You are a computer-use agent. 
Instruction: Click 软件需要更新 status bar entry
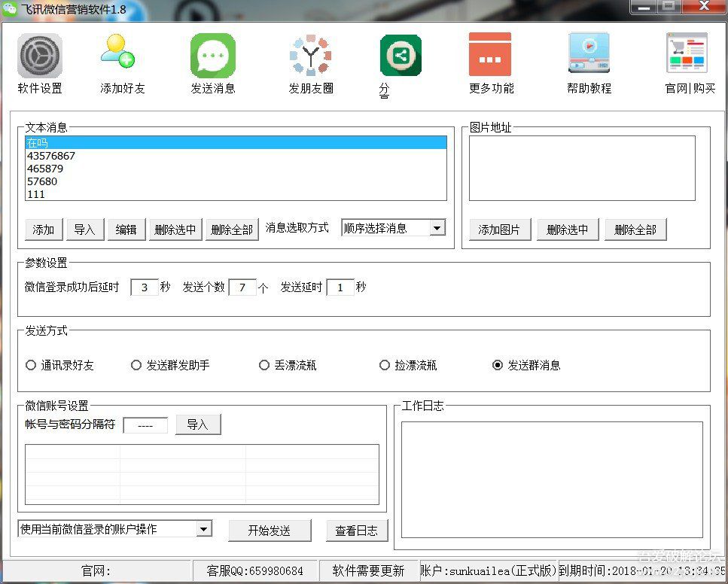[x=368, y=570]
